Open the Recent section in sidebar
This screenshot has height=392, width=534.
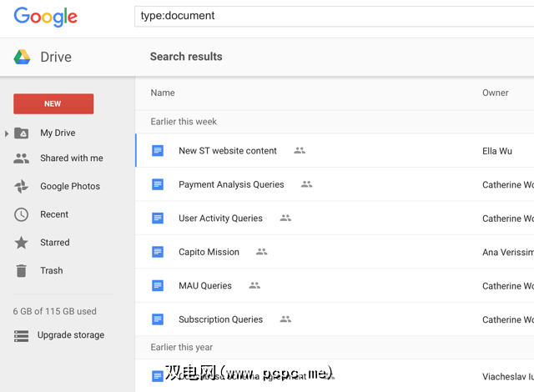coord(54,214)
